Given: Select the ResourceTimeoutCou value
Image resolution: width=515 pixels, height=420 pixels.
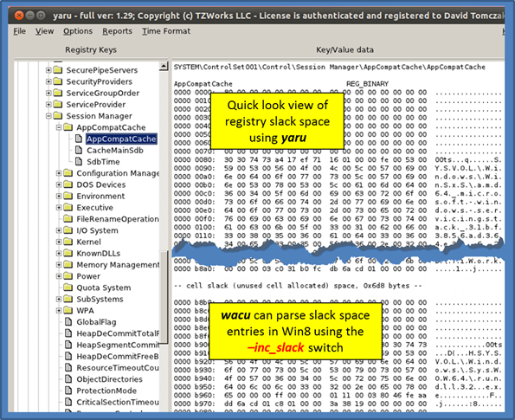Looking at the screenshot, I should 118,368.
